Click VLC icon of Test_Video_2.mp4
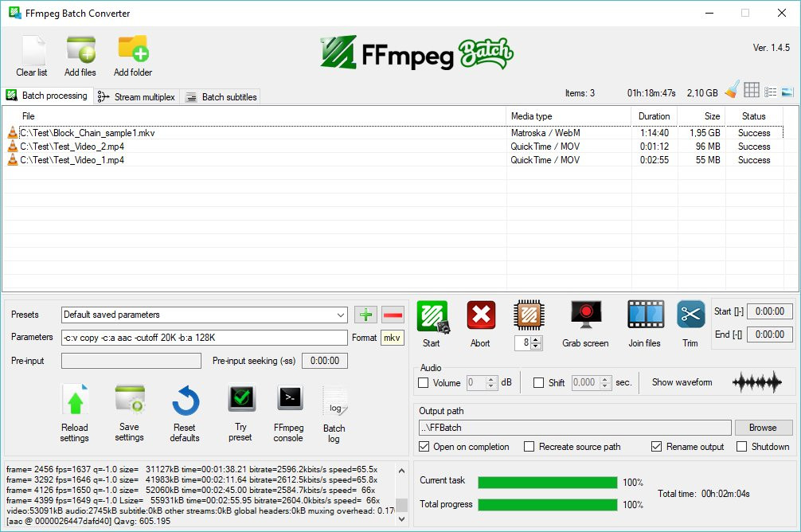The width and height of the screenshot is (801, 532). point(13,147)
